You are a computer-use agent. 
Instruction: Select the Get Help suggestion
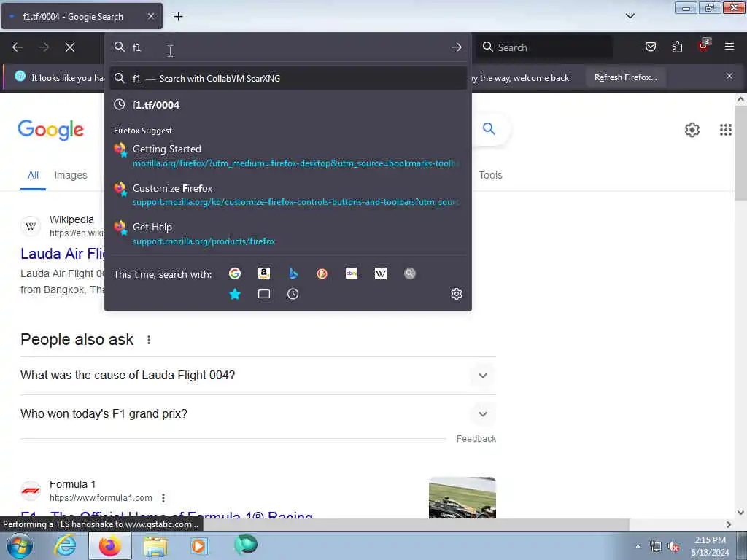287,234
